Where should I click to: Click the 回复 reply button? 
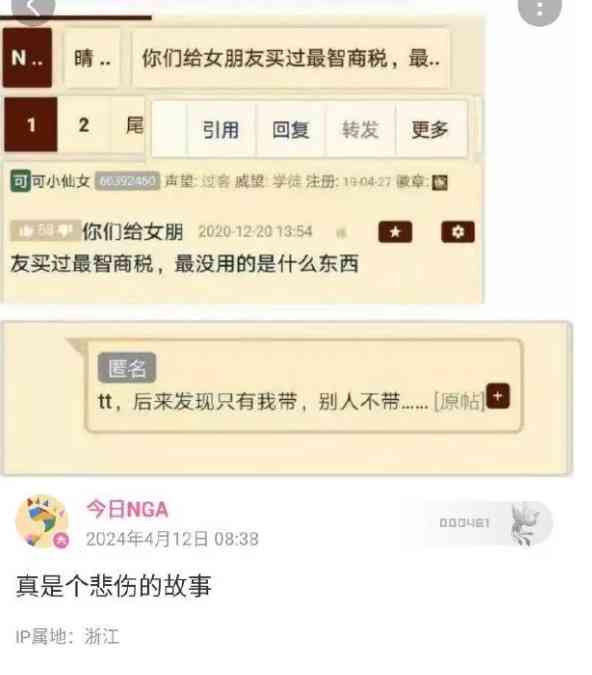click(291, 130)
